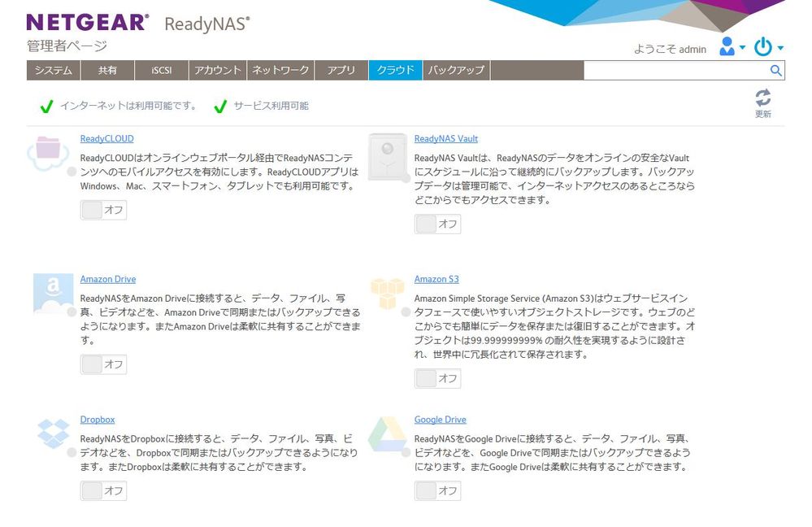
Task: Click the Dropbox logo icon
Action: (54, 433)
